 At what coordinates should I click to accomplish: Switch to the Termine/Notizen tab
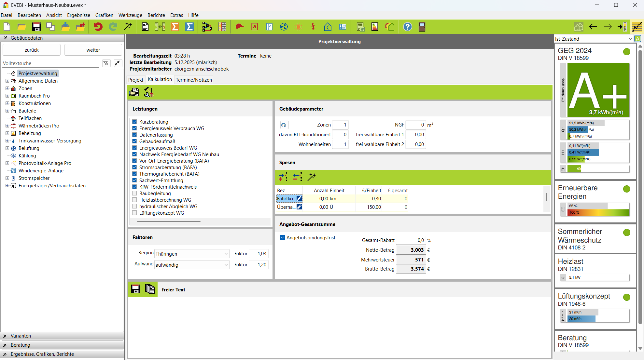tap(194, 80)
